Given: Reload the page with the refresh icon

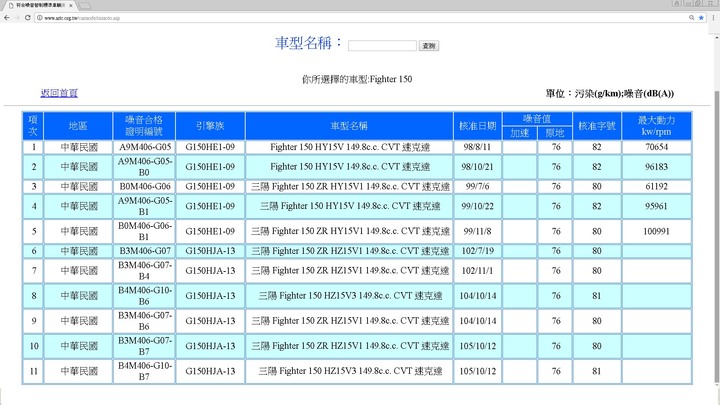Looking at the screenshot, I should coord(28,17).
